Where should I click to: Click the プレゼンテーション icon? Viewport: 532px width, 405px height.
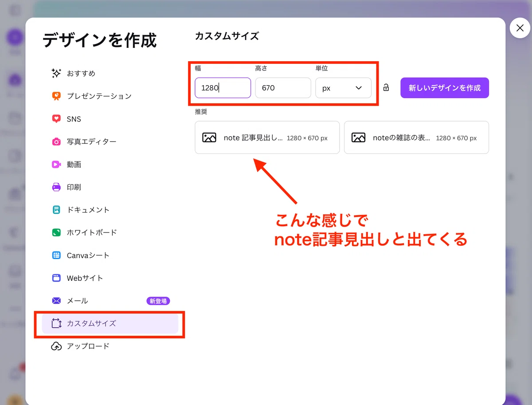click(x=56, y=96)
